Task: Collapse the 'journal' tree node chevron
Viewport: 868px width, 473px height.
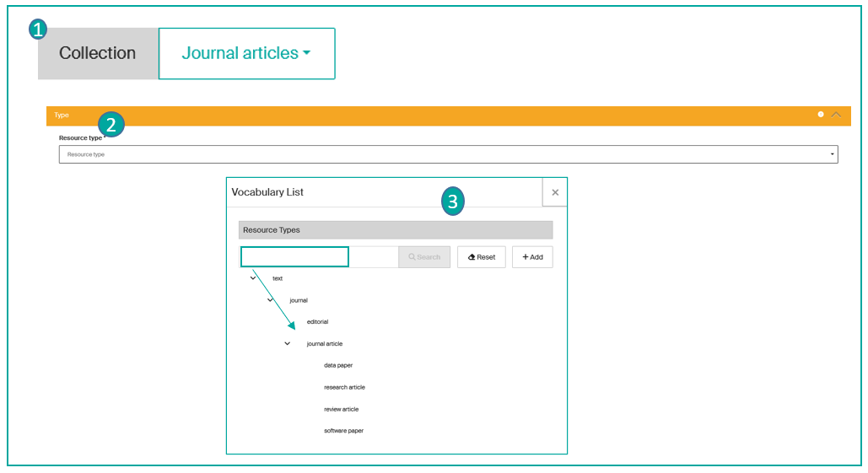Action: (270, 300)
